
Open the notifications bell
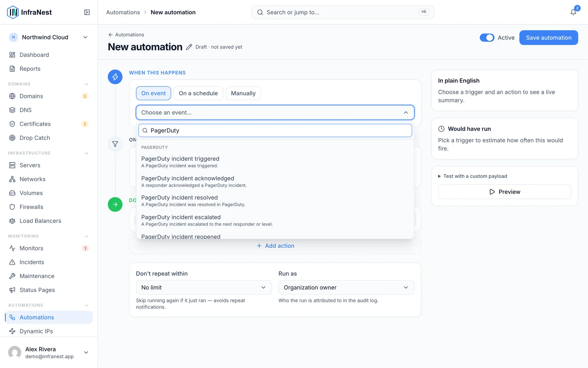[573, 12]
